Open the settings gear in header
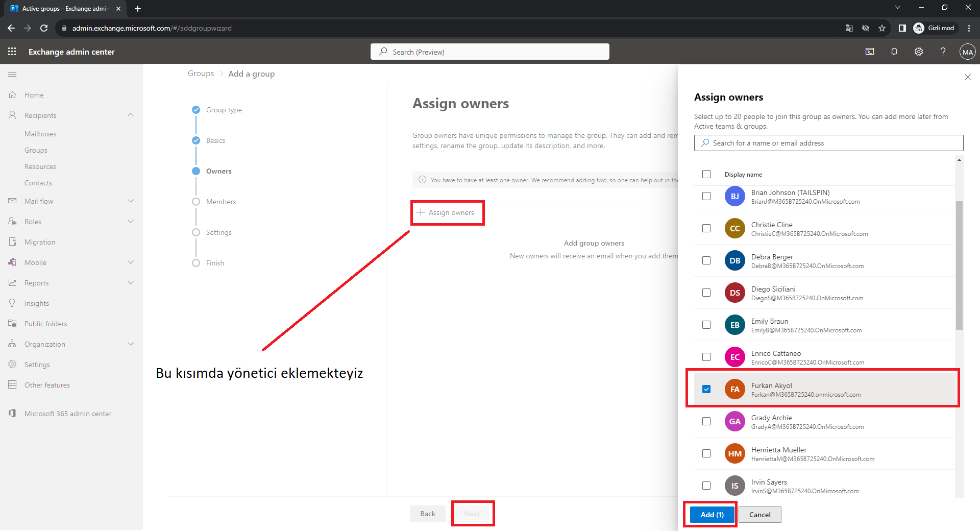 point(918,52)
